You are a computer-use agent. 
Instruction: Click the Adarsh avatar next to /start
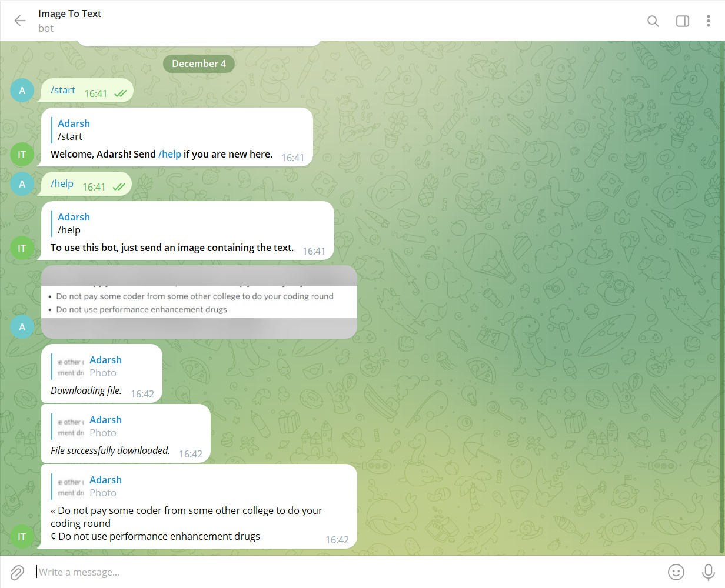[22, 91]
